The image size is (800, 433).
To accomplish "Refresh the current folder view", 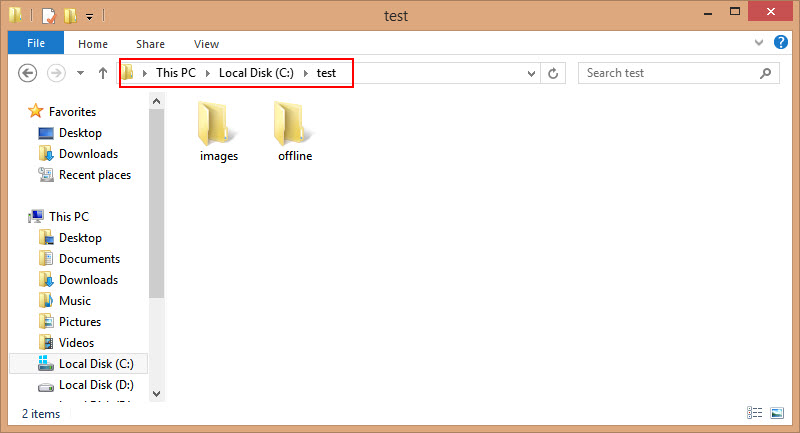I will [554, 73].
